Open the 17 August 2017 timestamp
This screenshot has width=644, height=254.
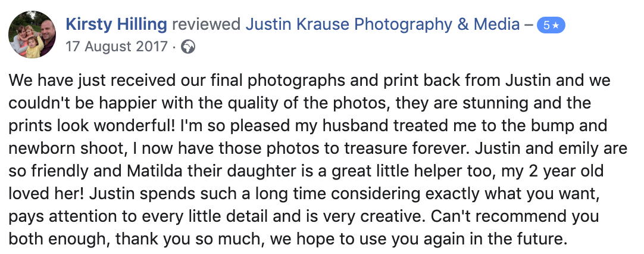tap(117, 47)
